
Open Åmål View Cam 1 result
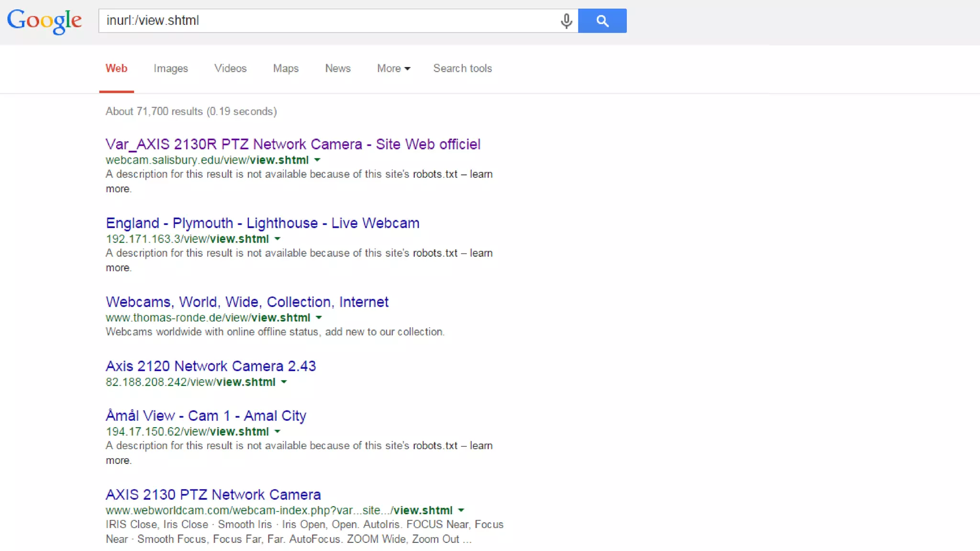[x=206, y=416]
